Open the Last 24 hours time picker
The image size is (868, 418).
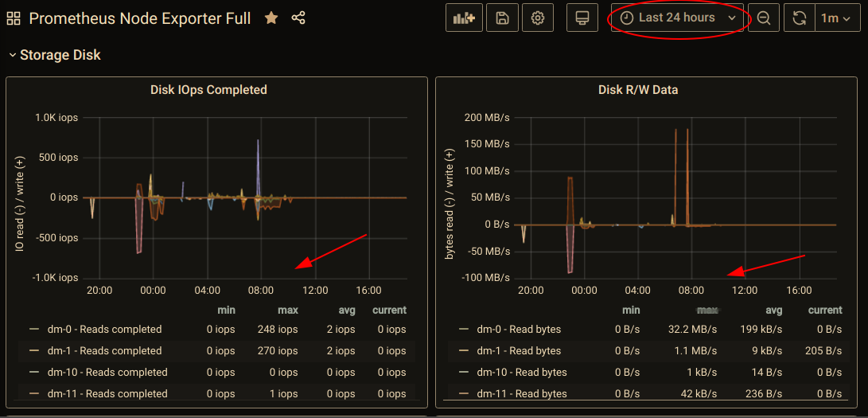pos(678,18)
